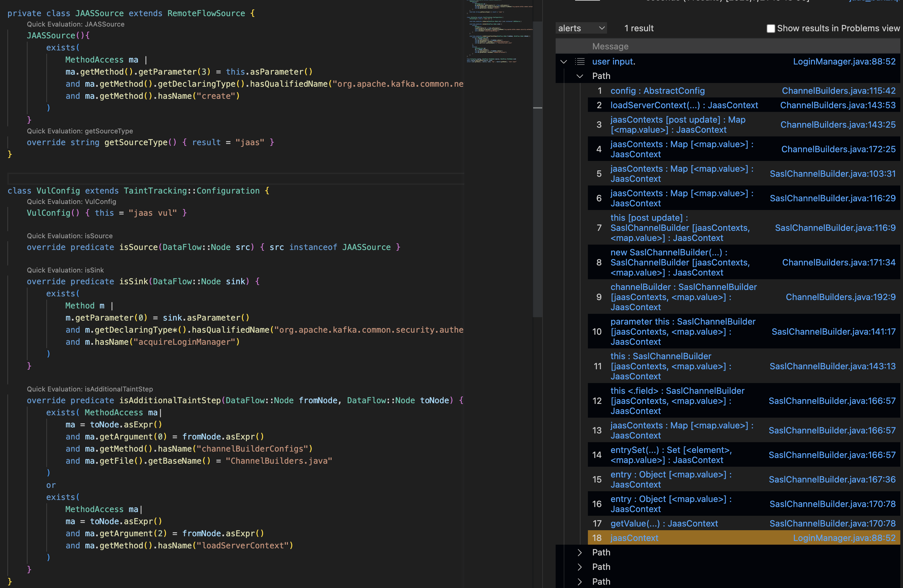Select path step 17 'getValue(...) : JaasContext'
The width and height of the screenshot is (903, 588).
click(x=664, y=523)
